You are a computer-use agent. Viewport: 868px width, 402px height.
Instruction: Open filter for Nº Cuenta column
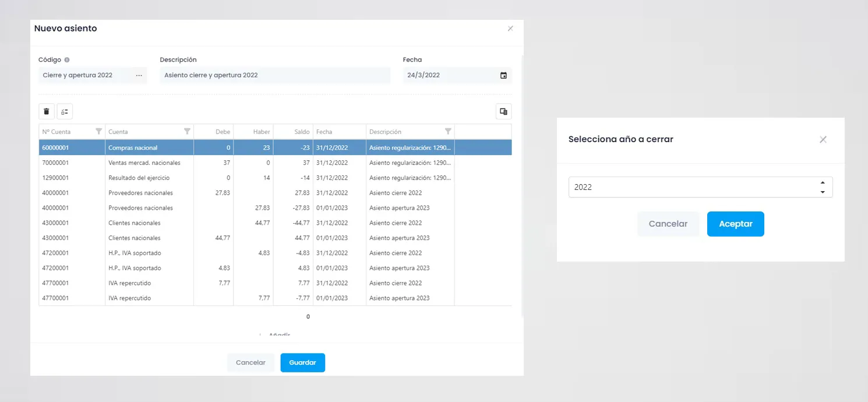pyautogui.click(x=98, y=132)
